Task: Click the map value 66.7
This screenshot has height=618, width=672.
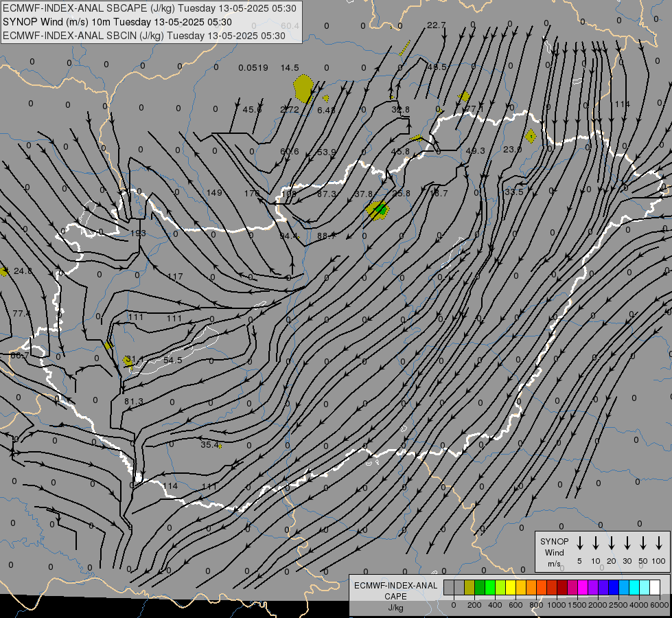Action: pos(20,356)
